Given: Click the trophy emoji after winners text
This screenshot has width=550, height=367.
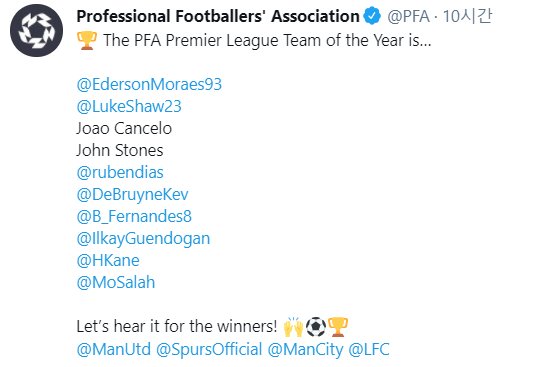Looking at the screenshot, I should [x=338, y=327].
